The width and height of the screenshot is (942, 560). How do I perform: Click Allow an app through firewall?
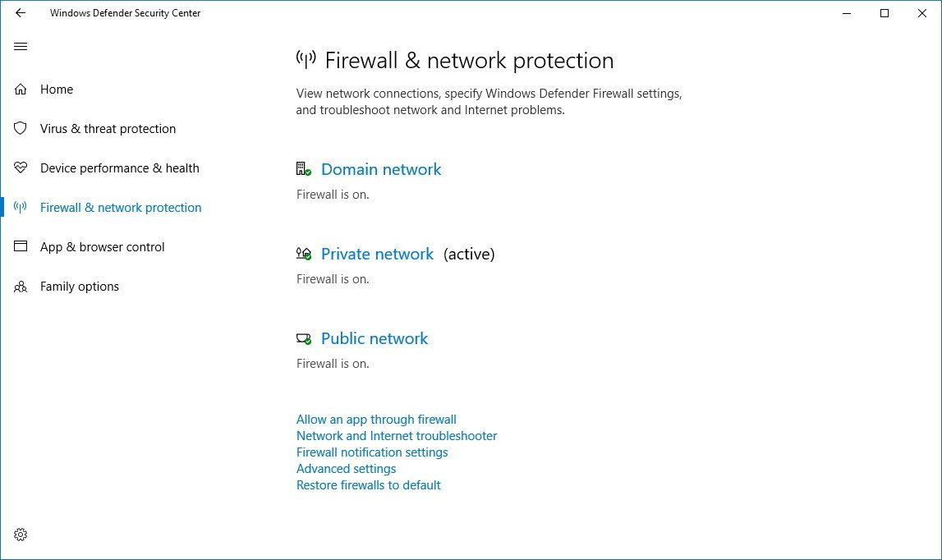(376, 419)
